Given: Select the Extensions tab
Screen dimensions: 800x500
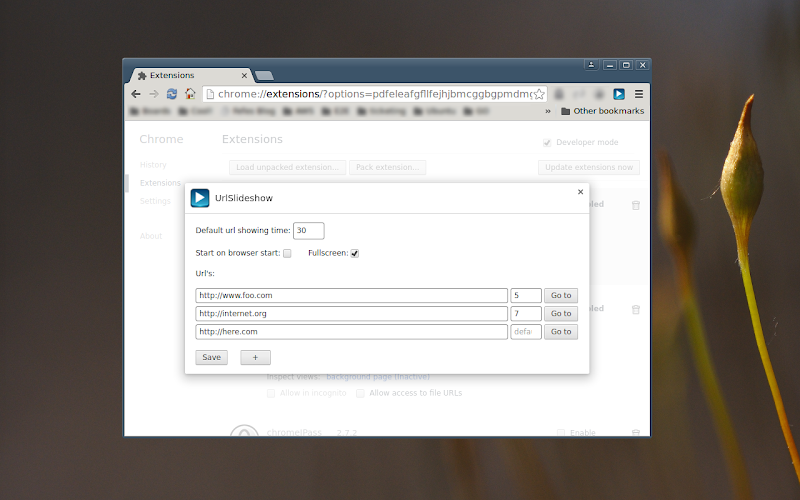Looking at the screenshot, I should [x=189, y=76].
